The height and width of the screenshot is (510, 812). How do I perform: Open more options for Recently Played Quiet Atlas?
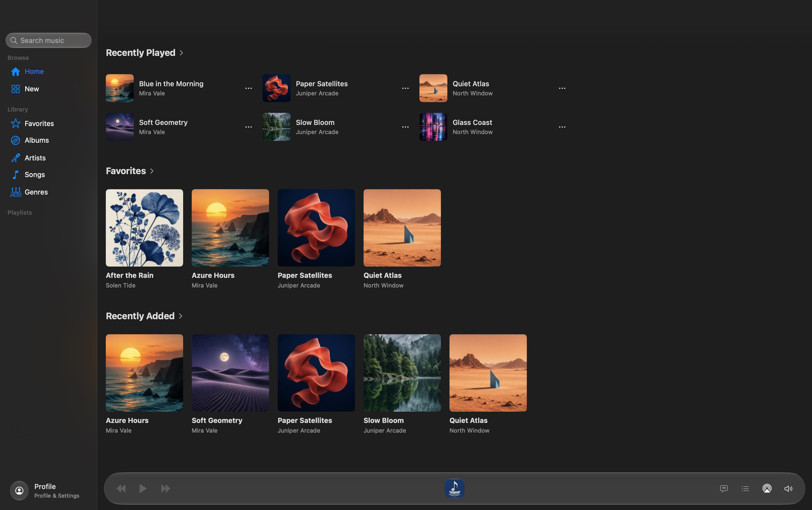(562, 88)
